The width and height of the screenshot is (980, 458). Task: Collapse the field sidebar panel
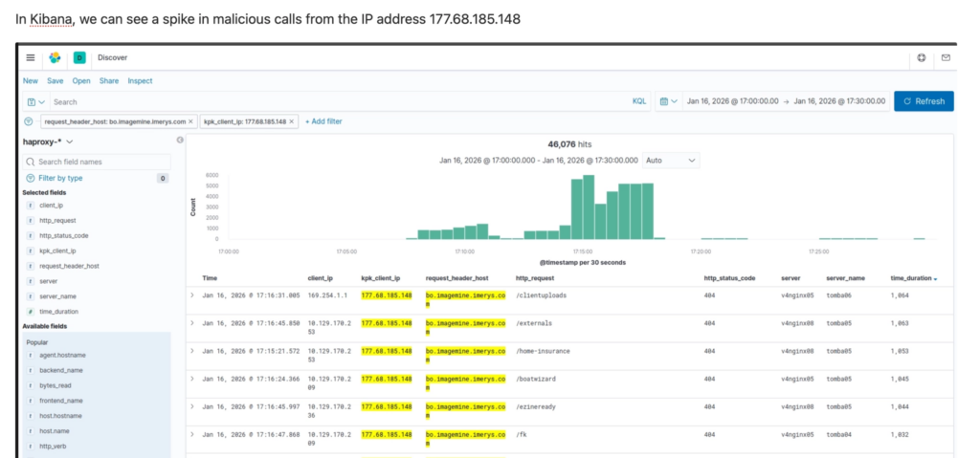pos(179,141)
